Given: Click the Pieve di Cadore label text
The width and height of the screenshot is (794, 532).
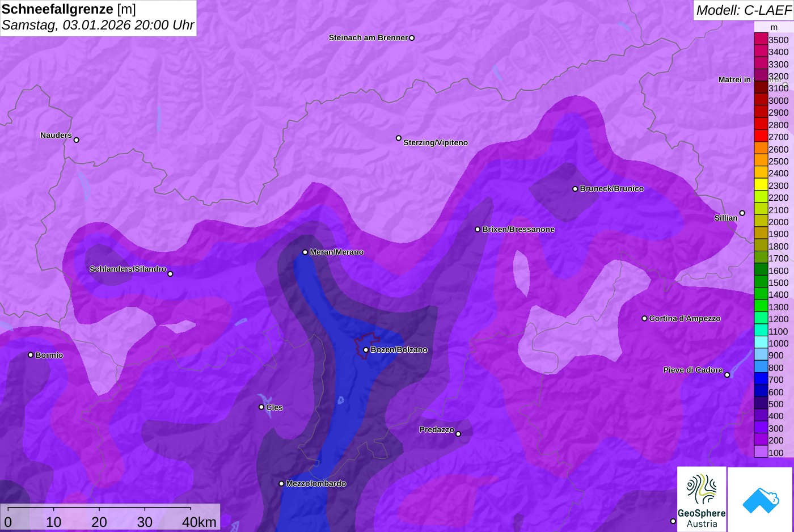Looking at the screenshot, I should click(693, 370).
